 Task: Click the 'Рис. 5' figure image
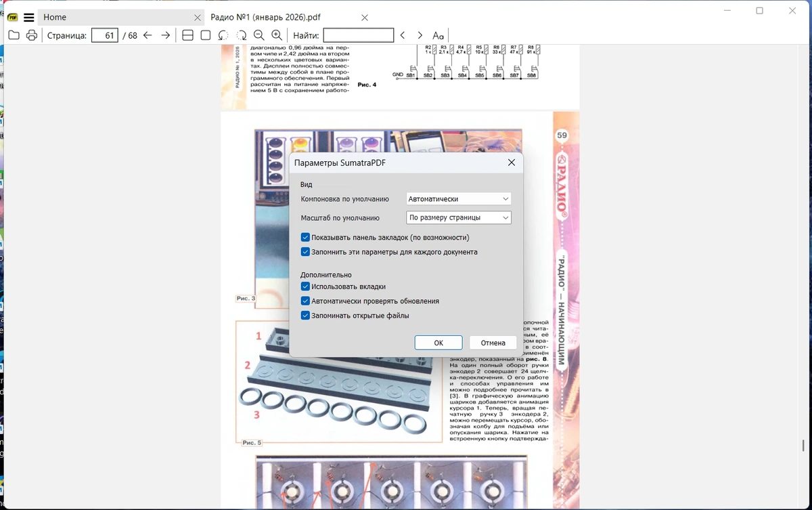338,381
